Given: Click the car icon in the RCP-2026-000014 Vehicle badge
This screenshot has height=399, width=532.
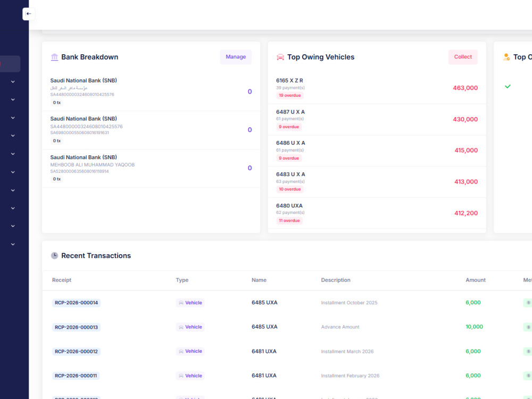Looking at the screenshot, I should pyautogui.click(x=181, y=303).
